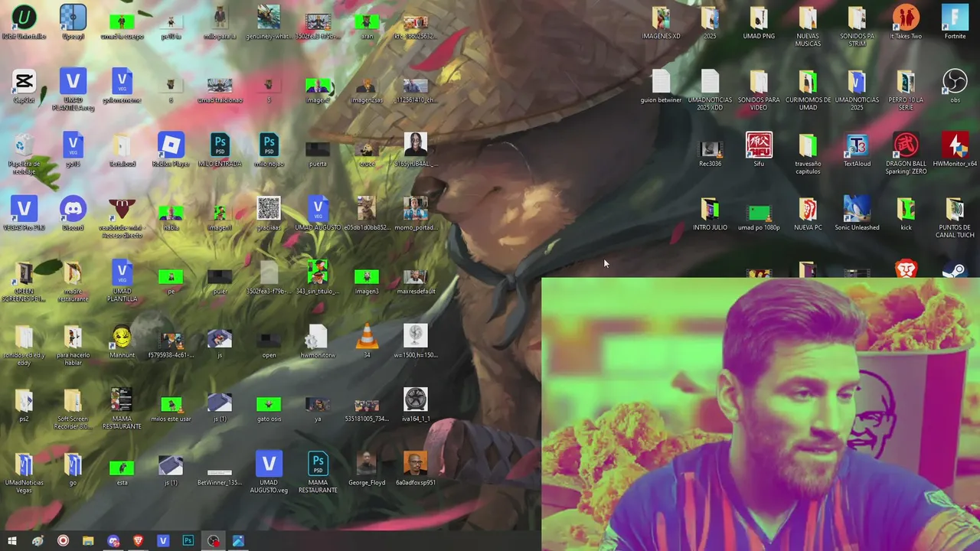Select the UMAD AUGUSTO.veg project file

(269, 473)
